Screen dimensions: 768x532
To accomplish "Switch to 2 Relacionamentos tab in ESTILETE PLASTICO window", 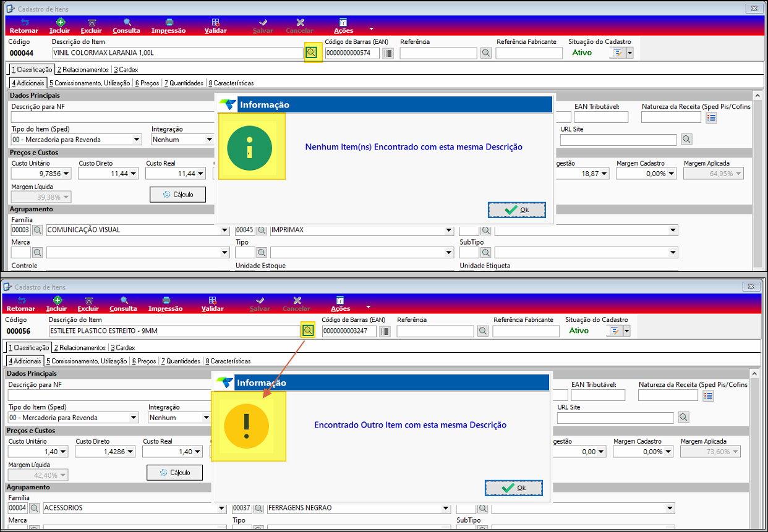I will (80, 348).
